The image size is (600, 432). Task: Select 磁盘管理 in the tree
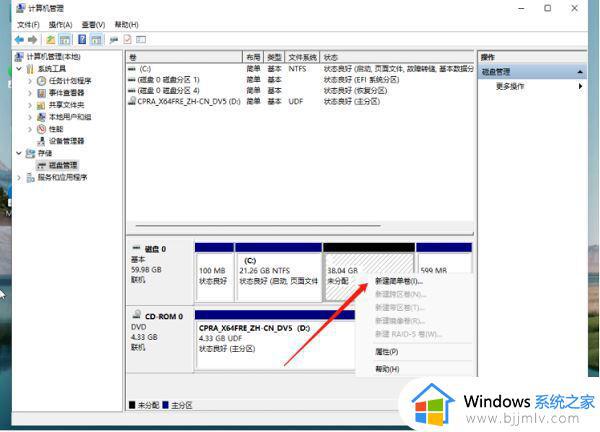[63, 165]
